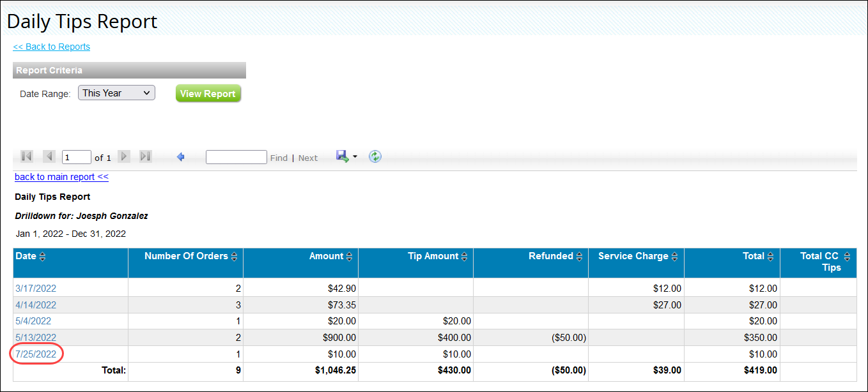Screen dimensions: 868x392
Task: Open the 7/25/2022 date link
Action: [x=36, y=354]
